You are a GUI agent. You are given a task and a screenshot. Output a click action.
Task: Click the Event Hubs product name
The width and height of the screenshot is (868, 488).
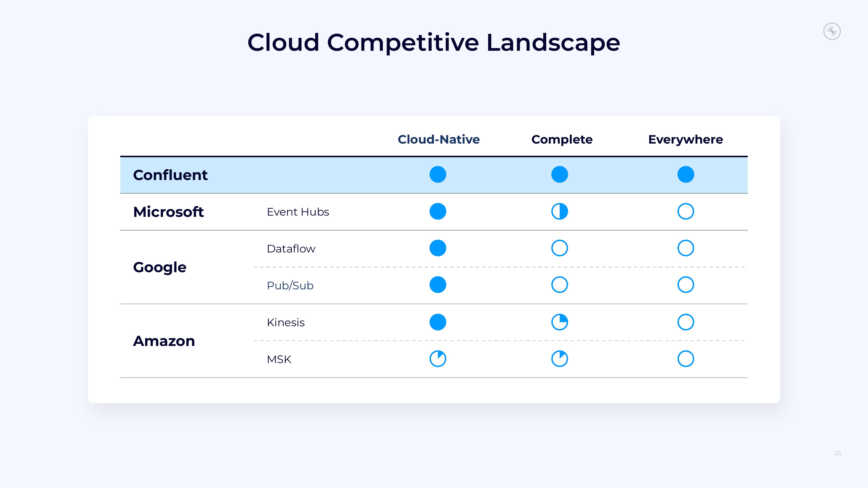click(298, 212)
